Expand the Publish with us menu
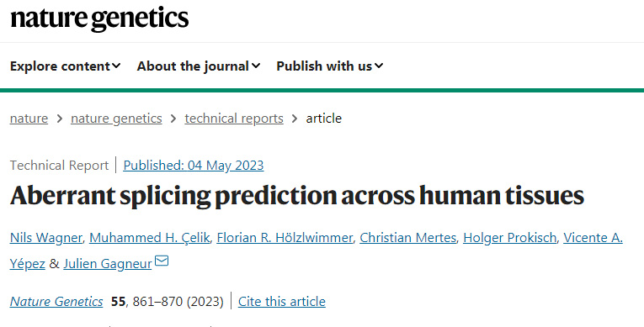This screenshot has width=644, height=327. coord(329,66)
